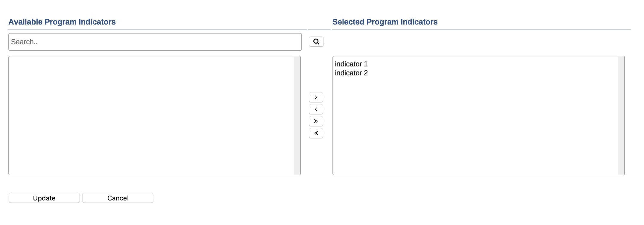Click the Available Program Indicators heading
Image resolution: width=644 pixels, height=225 pixels.
[x=62, y=22]
